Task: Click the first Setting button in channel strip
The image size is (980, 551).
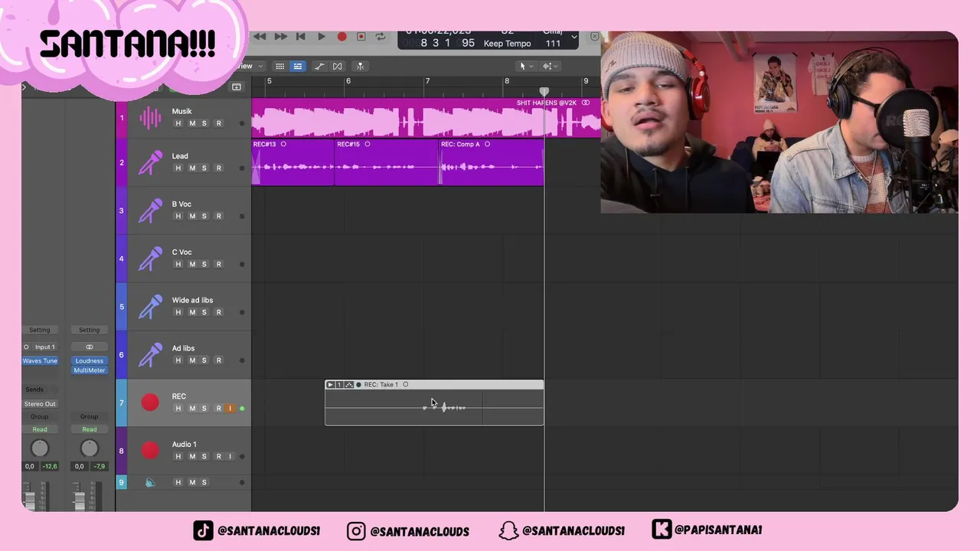Action: [40, 330]
